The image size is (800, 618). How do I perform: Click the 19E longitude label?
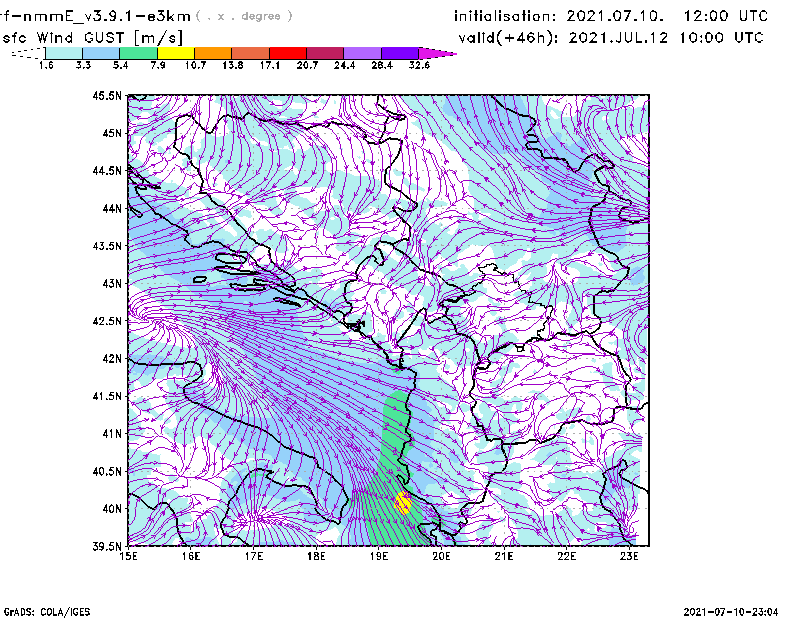379,556
